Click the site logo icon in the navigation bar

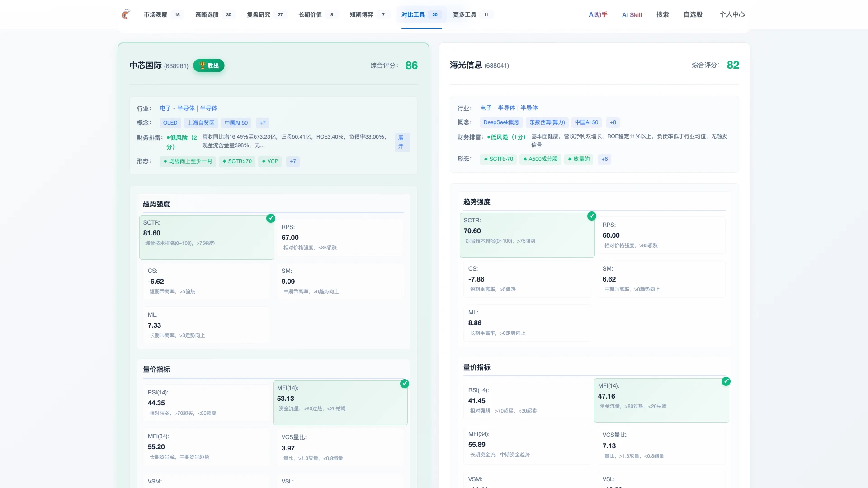click(x=126, y=14)
